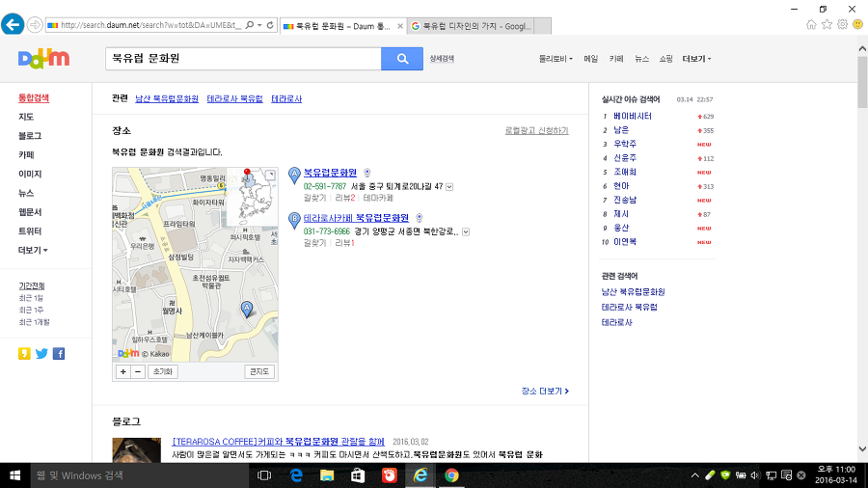This screenshot has width=868, height=488.
Task: Show hidden system tray icons
Action: click(x=694, y=475)
